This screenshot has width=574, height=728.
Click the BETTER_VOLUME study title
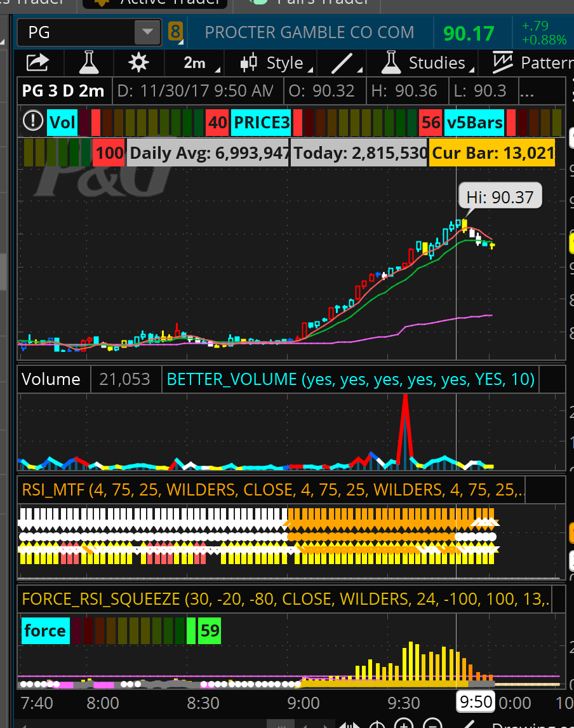(x=350, y=379)
